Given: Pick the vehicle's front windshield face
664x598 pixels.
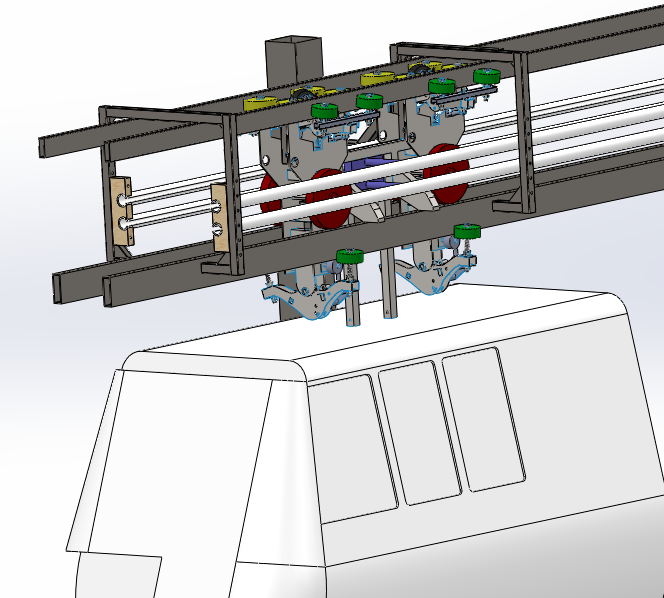Looking at the screenshot, I should point(180,460).
